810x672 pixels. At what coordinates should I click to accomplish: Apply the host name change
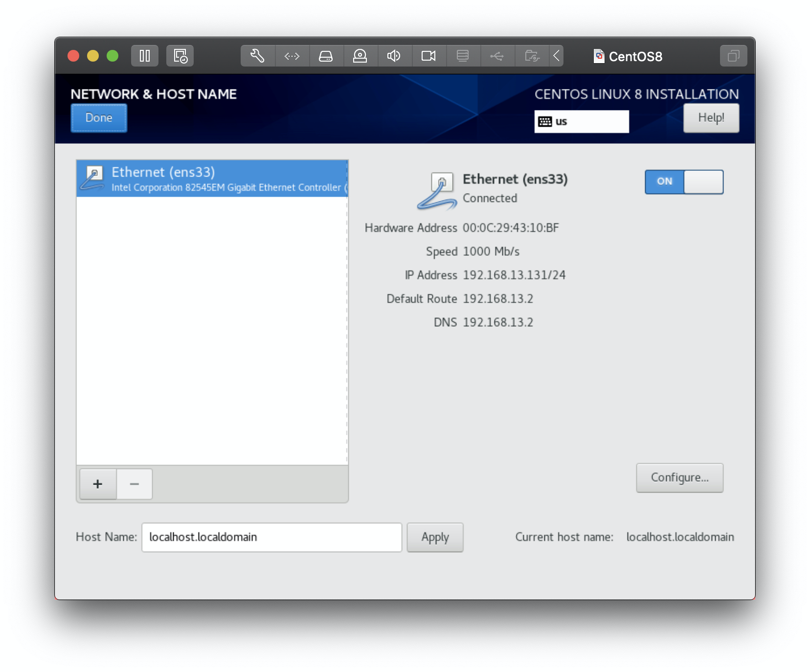click(435, 538)
